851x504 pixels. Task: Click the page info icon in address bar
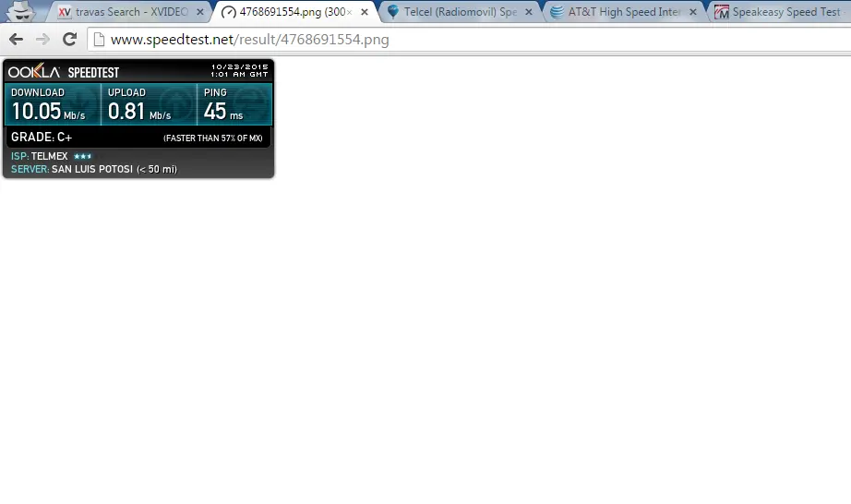point(99,40)
